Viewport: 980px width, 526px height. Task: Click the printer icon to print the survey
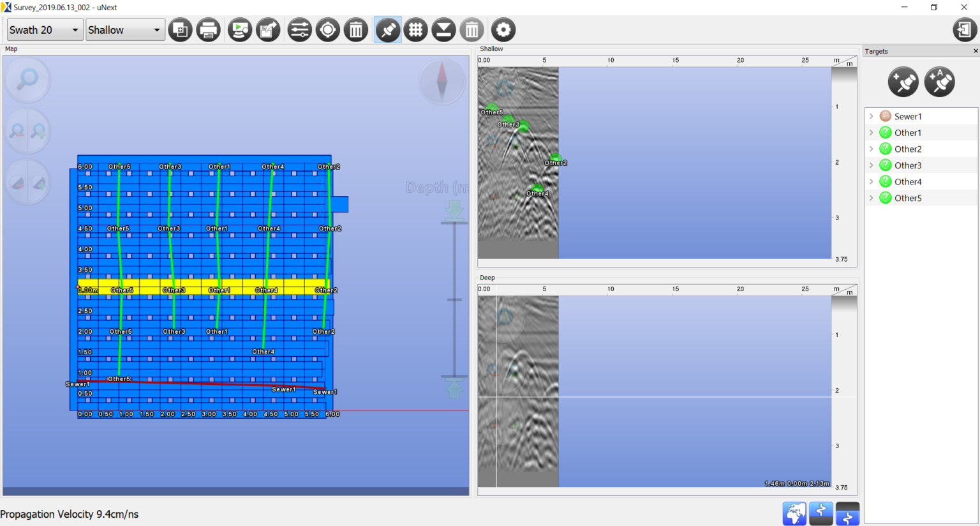tap(208, 29)
